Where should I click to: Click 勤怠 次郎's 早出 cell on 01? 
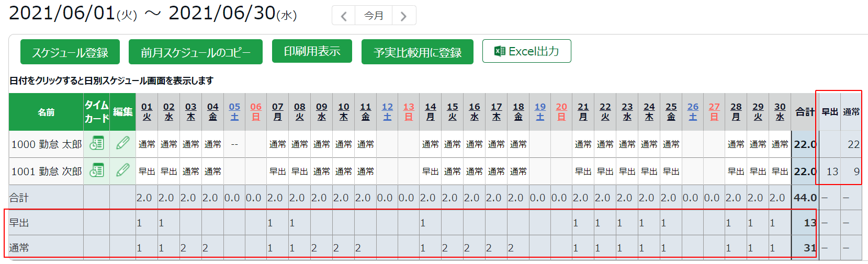[147, 171]
